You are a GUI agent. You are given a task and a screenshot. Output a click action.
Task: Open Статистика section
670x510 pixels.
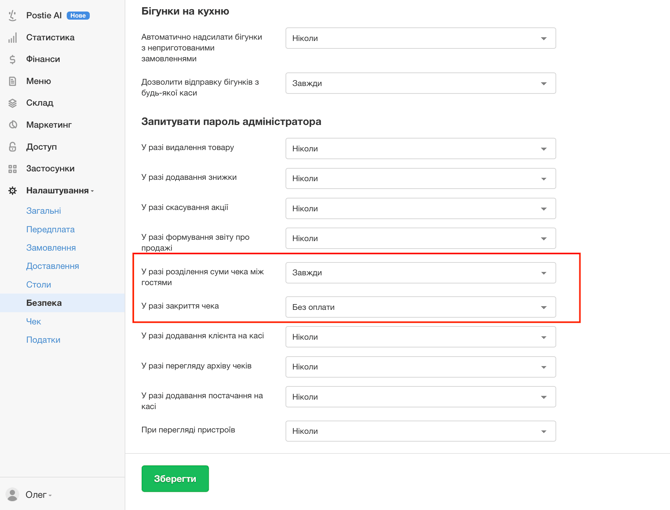coord(50,38)
